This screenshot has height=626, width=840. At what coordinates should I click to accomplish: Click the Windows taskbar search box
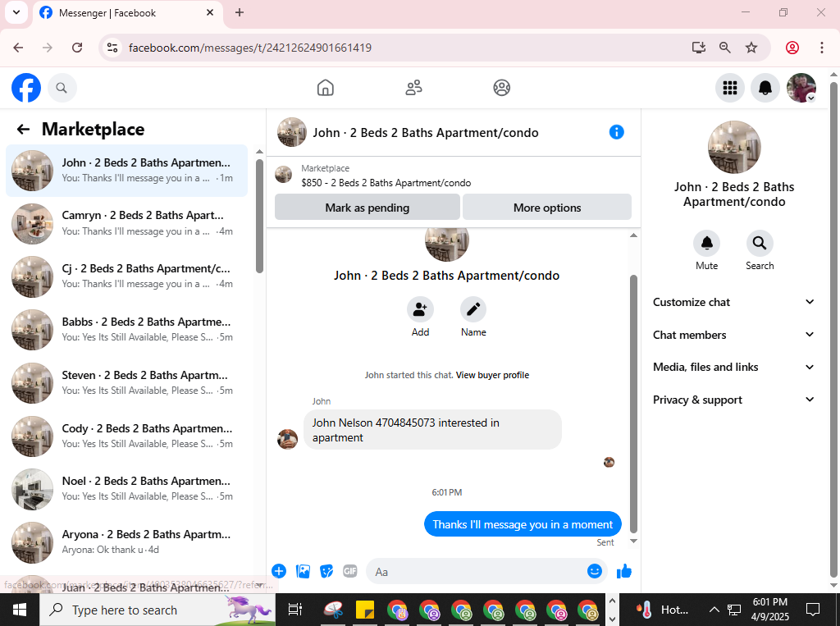[158, 610]
